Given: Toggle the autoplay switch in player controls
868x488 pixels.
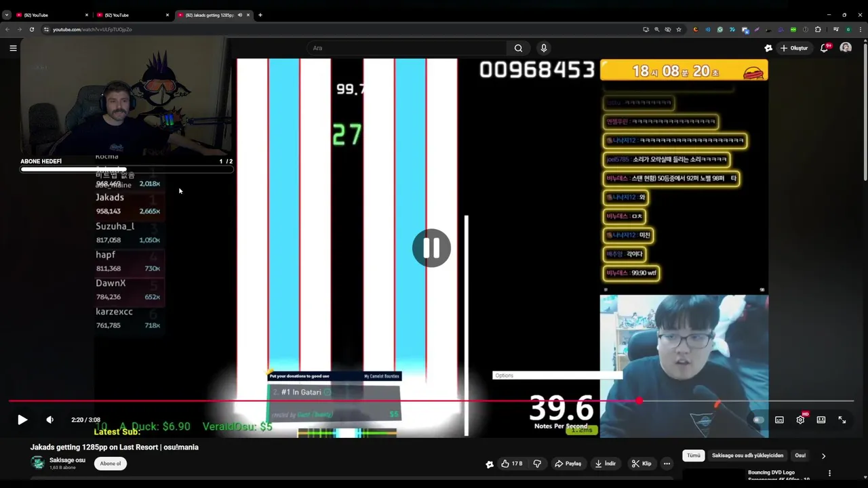Looking at the screenshot, I should (x=758, y=420).
